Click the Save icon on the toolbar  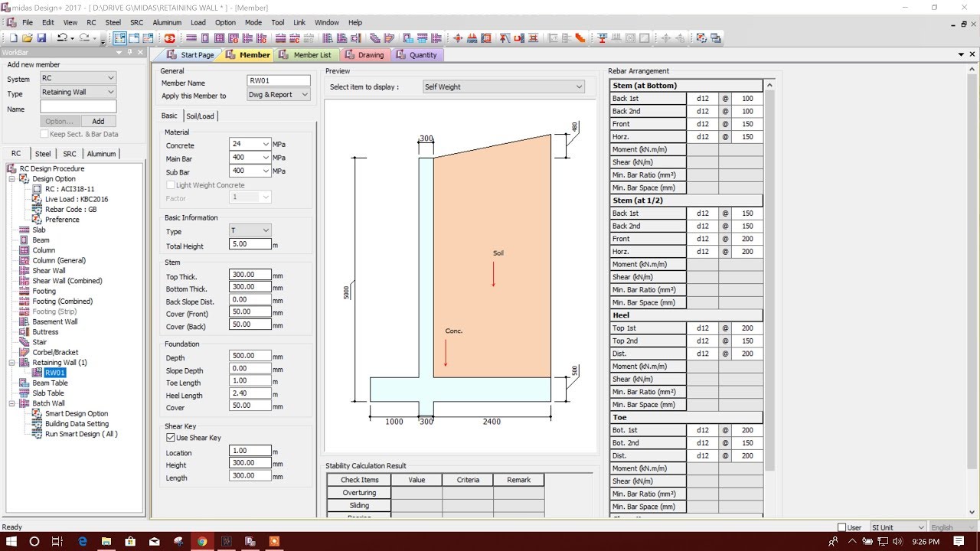click(x=41, y=38)
